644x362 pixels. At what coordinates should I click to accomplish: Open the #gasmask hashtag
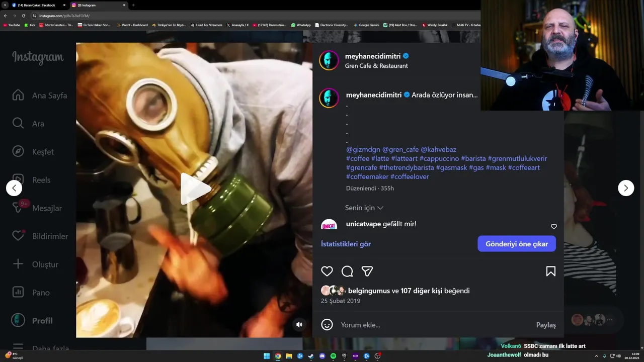[x=451, y=167]
